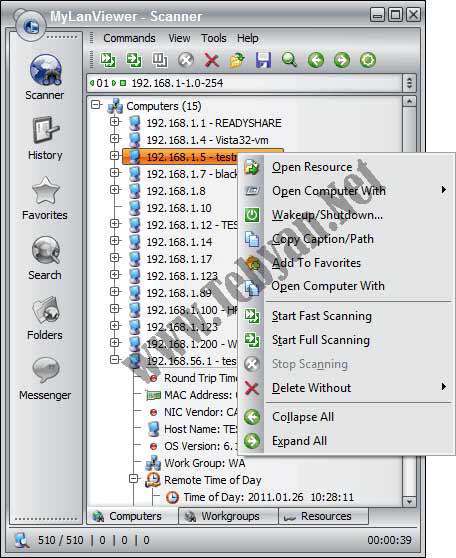This screenshot has height=558, width=456.
Task: Click the green left arrow toolbar icon
Action: pyautogui.click(x=316, y=60)
